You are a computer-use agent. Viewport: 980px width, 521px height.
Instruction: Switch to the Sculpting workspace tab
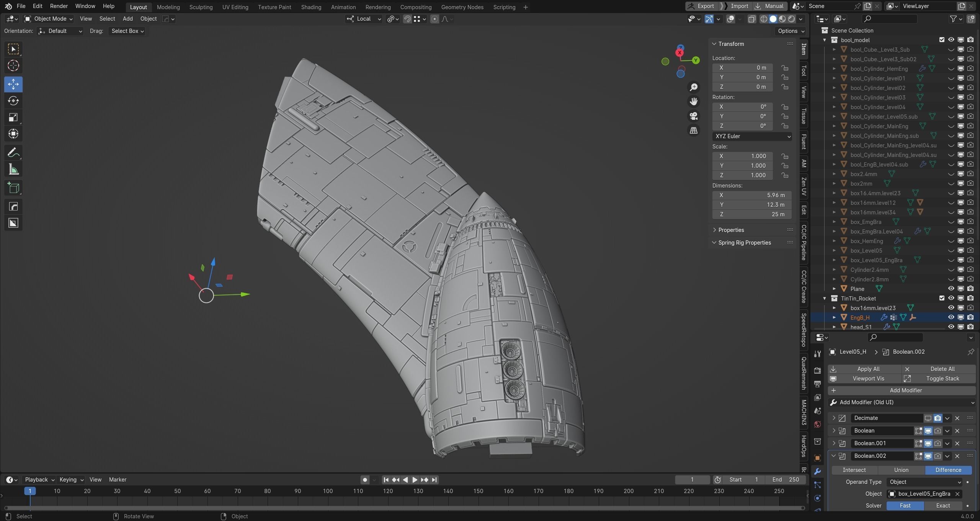point(201,7)
